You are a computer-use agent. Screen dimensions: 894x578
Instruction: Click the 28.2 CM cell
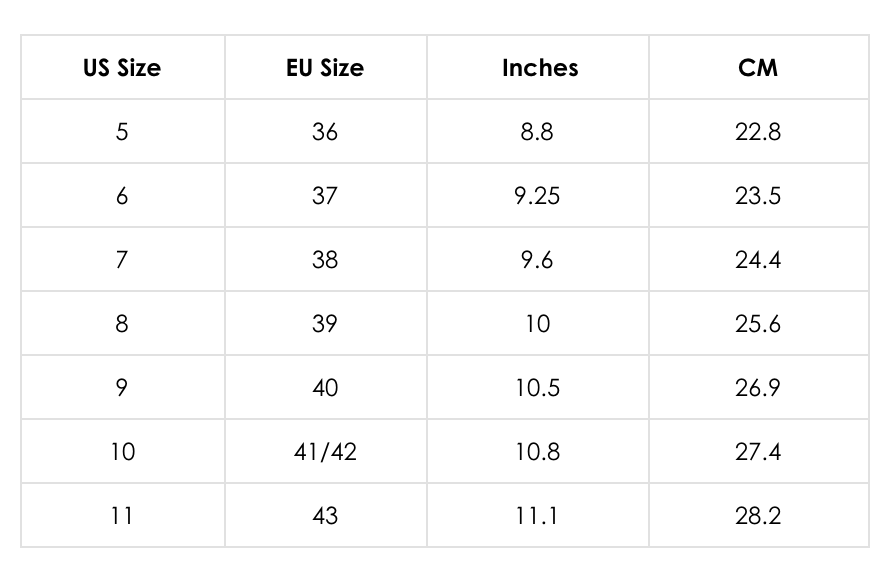[757, 516]
